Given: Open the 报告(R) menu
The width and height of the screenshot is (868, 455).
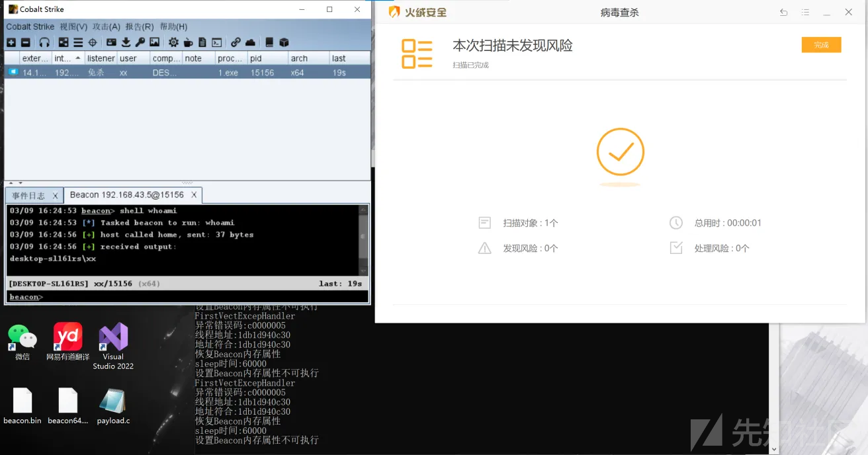Looking at the screenshot, I should coord(140,26).
